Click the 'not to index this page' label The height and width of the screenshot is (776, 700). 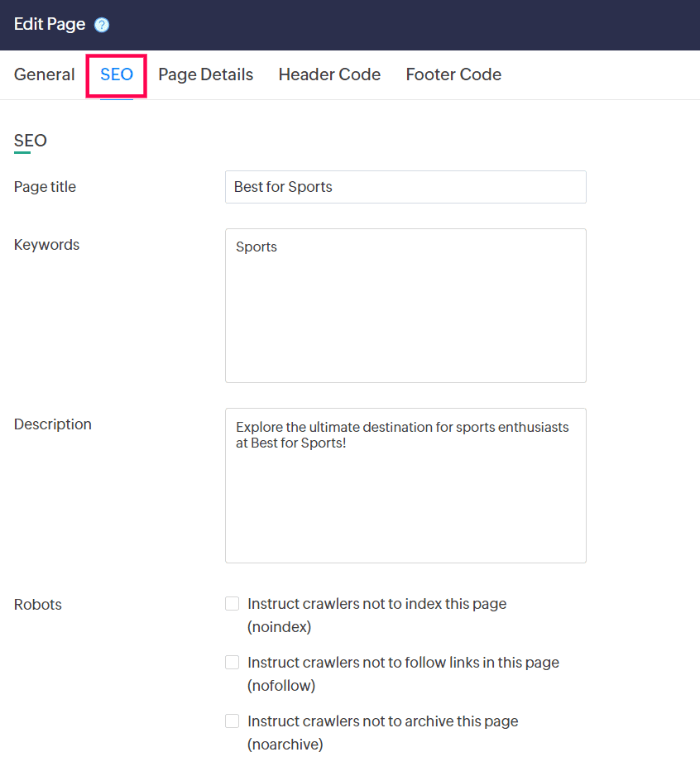tap(376, 616)
